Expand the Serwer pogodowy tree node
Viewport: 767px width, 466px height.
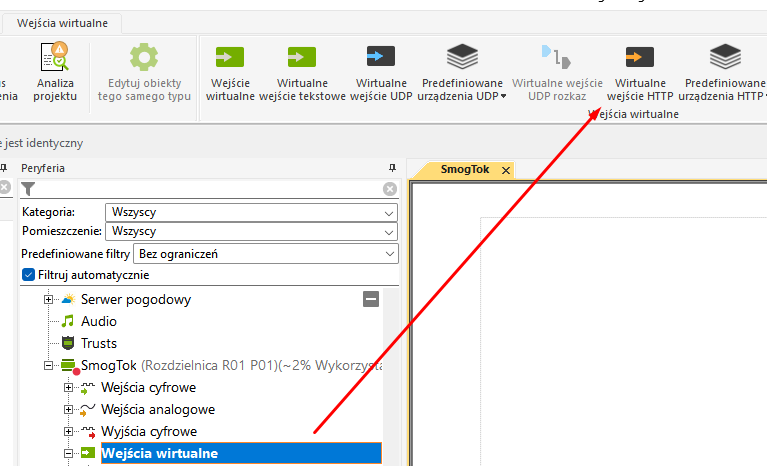(x=48, y=299)
